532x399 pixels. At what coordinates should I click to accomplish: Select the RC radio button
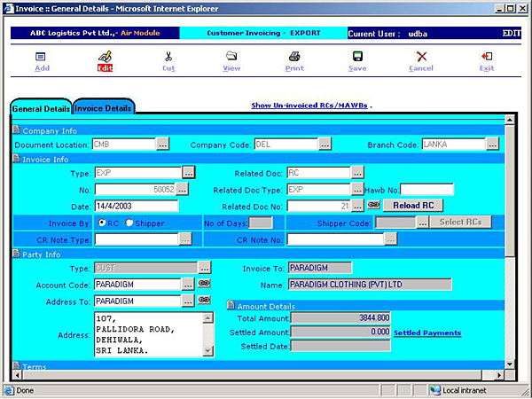click(x=102, y=223)
